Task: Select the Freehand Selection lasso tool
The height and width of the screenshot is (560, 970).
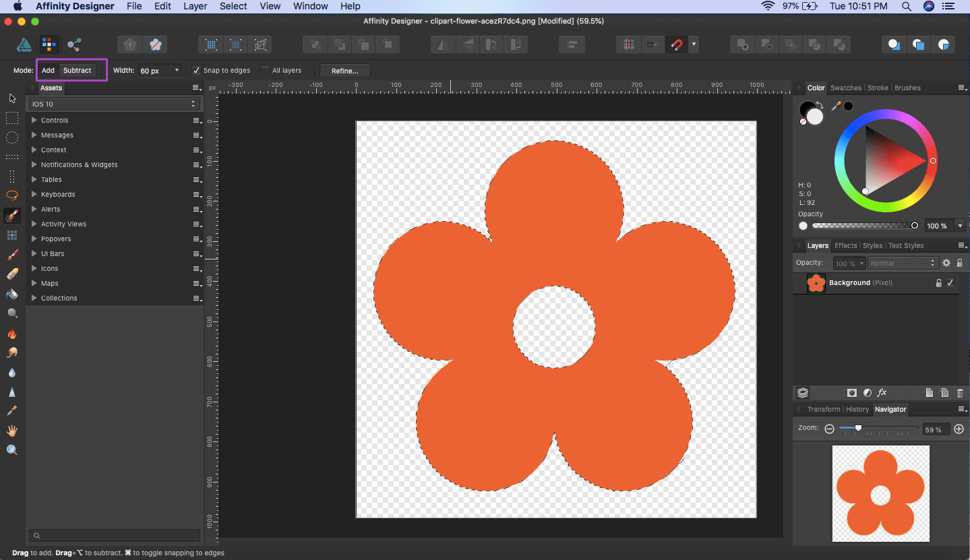Action: tap(12, 195)
